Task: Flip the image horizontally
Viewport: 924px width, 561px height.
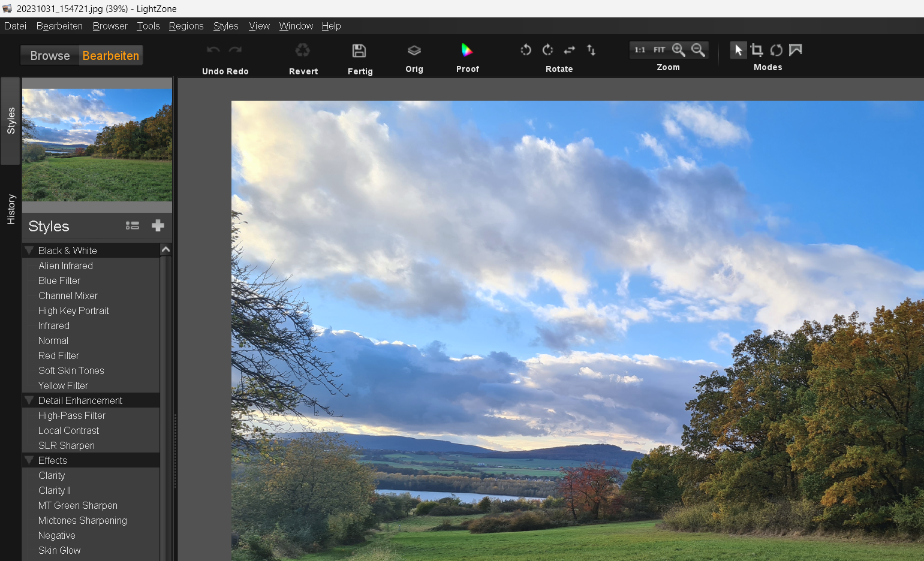Action: coord(570,50)
